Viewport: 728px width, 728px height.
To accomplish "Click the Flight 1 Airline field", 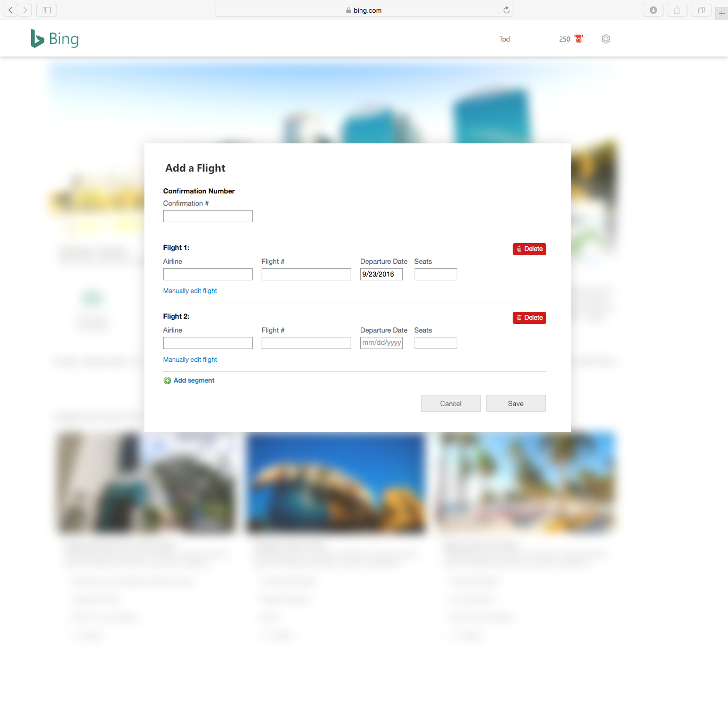I will point(208,274).
